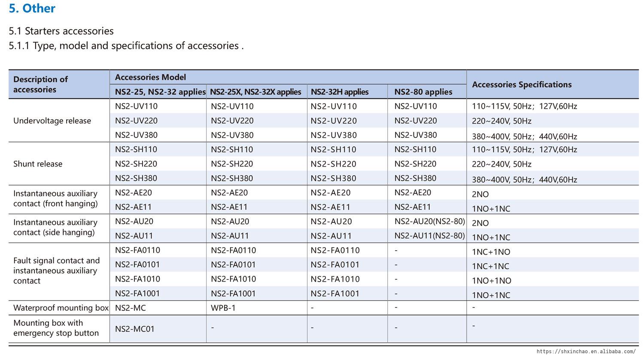This screenshot has height=355, width=644.
Task: Select the NS2-AU11(NS2-80) cell
Action: (429, 236)
